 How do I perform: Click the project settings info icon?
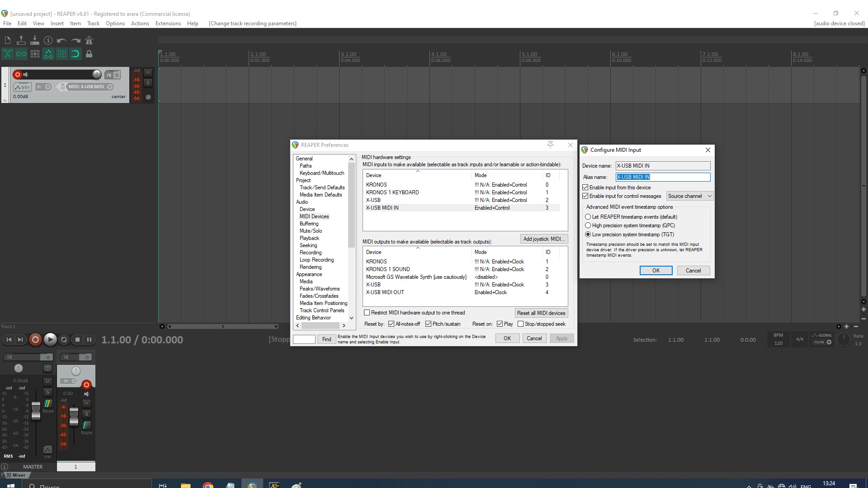coord(48,41)
